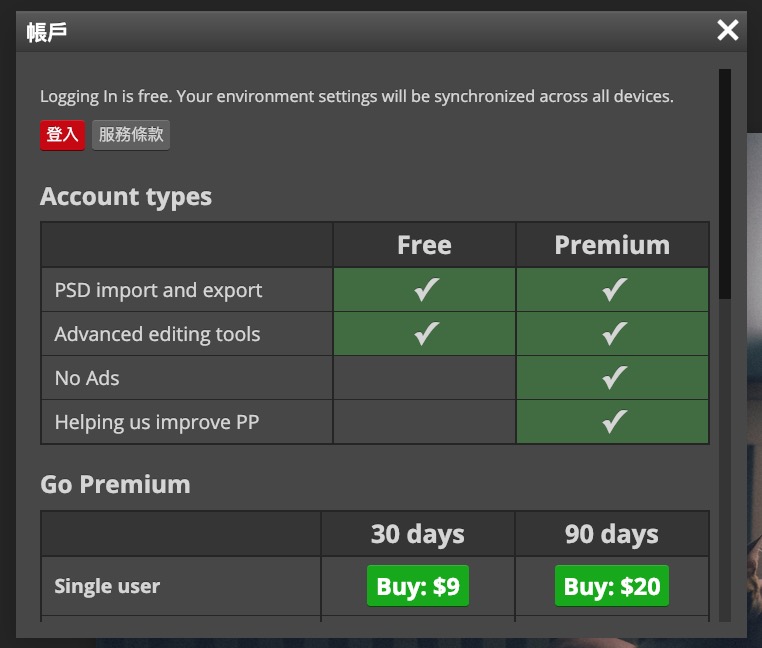This screenshot has width=762, height=648.
Task: Click the 30 days column header
Action: 418,534
